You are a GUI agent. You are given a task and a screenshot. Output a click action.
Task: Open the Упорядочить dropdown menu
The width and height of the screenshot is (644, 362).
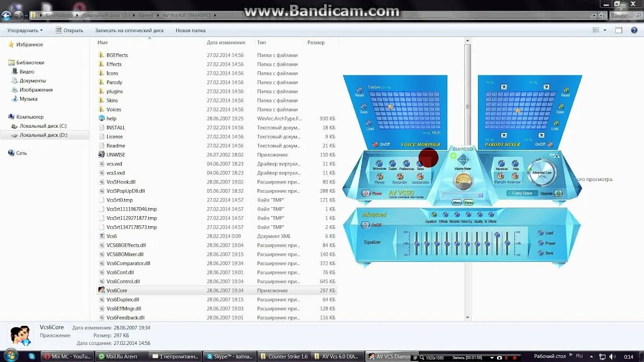(x=25, y=30)
